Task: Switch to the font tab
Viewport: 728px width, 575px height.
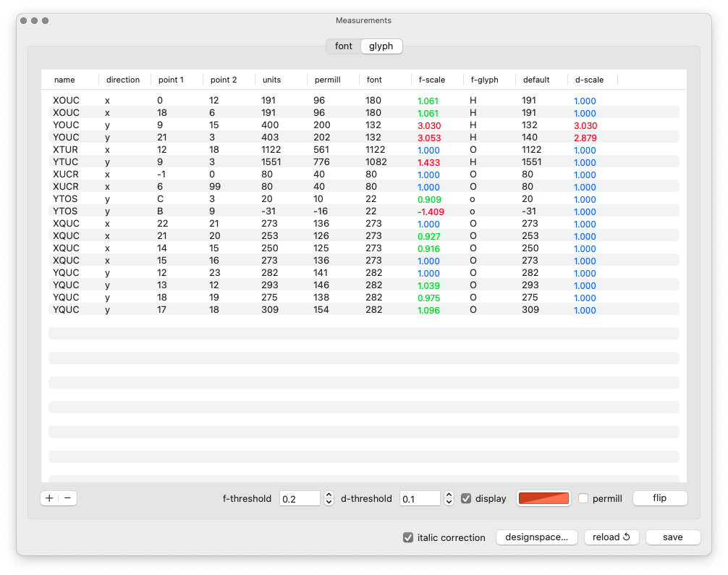Action: (x=344, y=46)
